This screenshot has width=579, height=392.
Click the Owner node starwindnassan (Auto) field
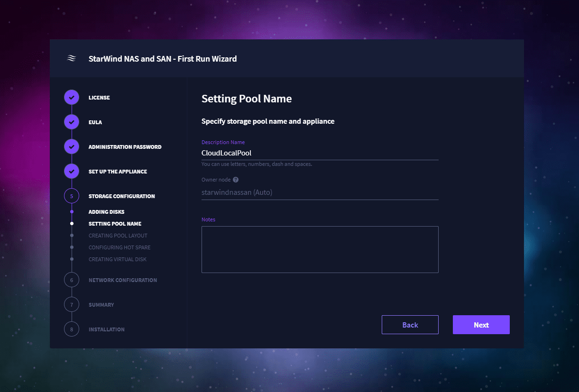(320, 192)
